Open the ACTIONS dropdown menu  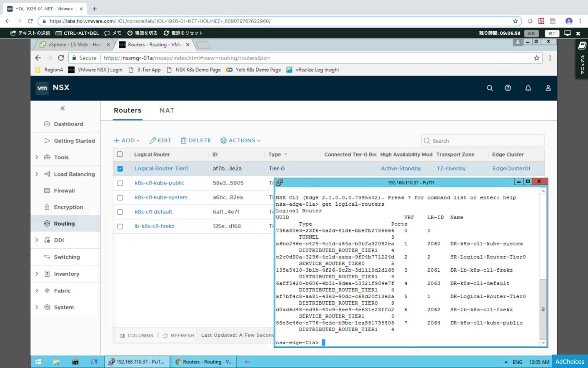[x=240, y=141]
